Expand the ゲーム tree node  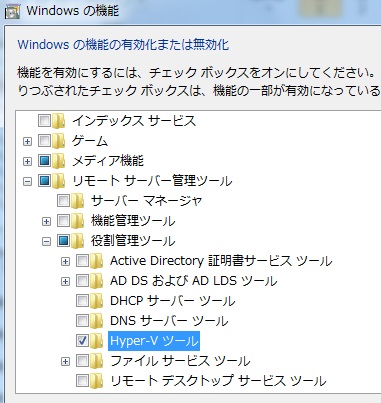27,142
